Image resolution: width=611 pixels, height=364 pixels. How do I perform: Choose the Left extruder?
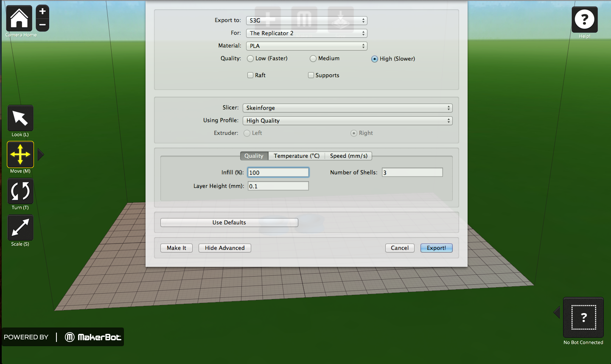tap(247, 133)
